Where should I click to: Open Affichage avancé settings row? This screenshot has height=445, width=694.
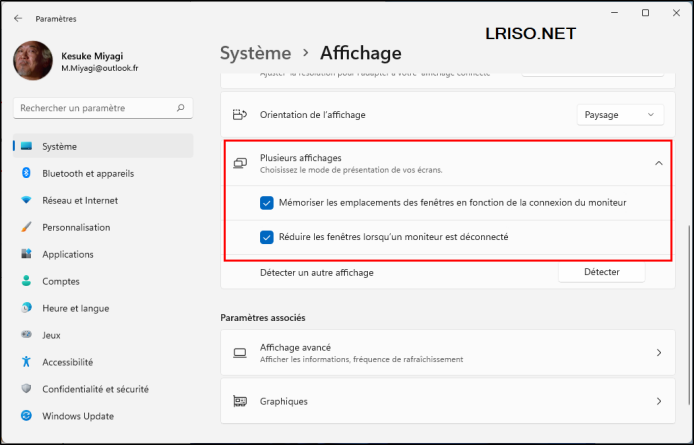[447, 353]
